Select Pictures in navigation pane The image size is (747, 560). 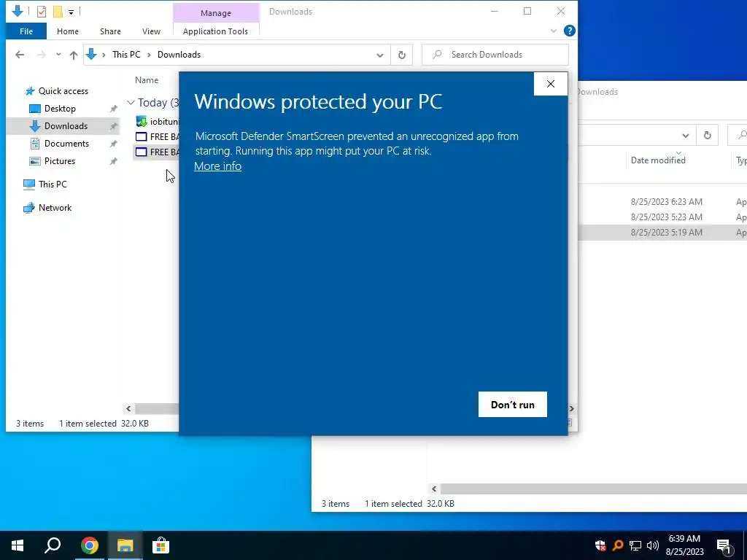pos(60,161)
